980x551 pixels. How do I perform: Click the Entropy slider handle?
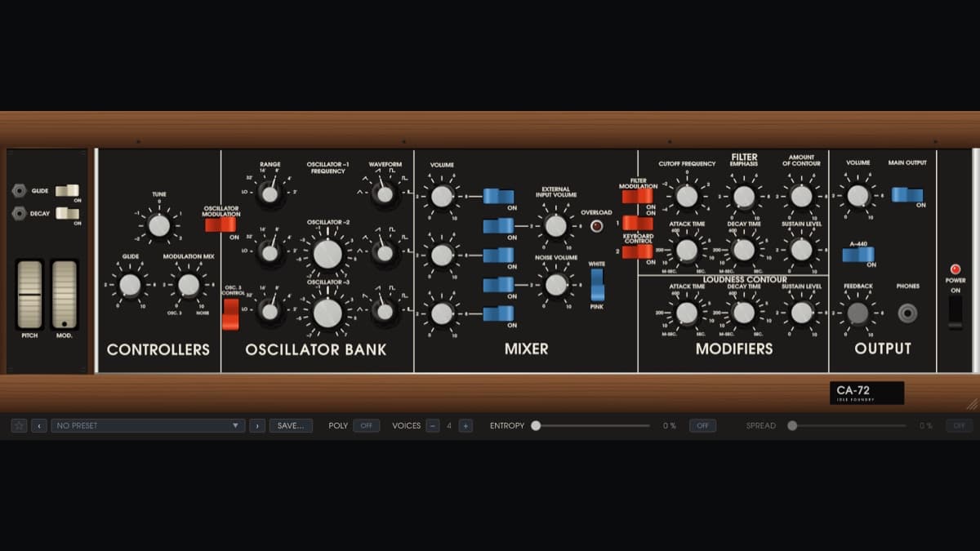pyautogui.click(x=536, y=425)
